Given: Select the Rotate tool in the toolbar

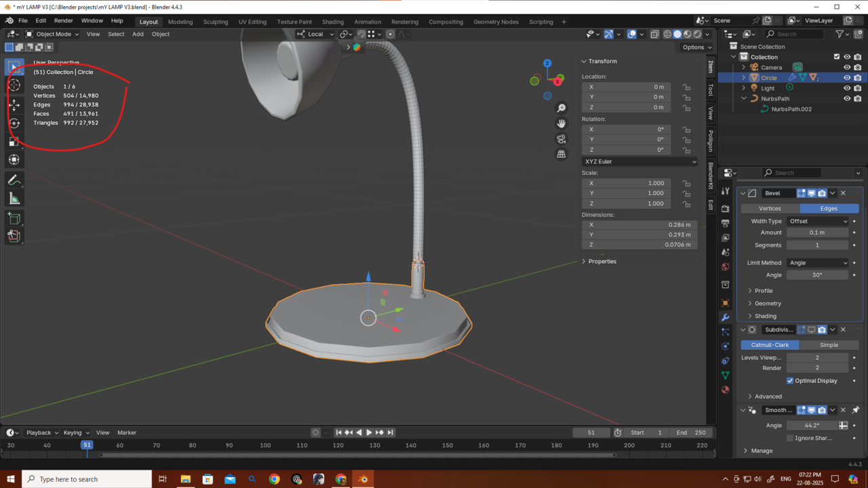Looking at the screenshot, I should pos(14,123).
